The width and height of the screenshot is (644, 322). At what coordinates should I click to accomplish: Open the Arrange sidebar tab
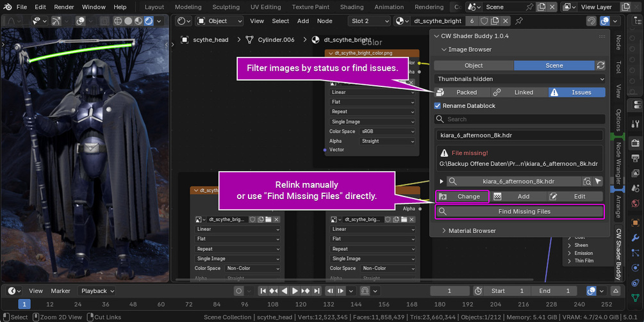point(618,206)
